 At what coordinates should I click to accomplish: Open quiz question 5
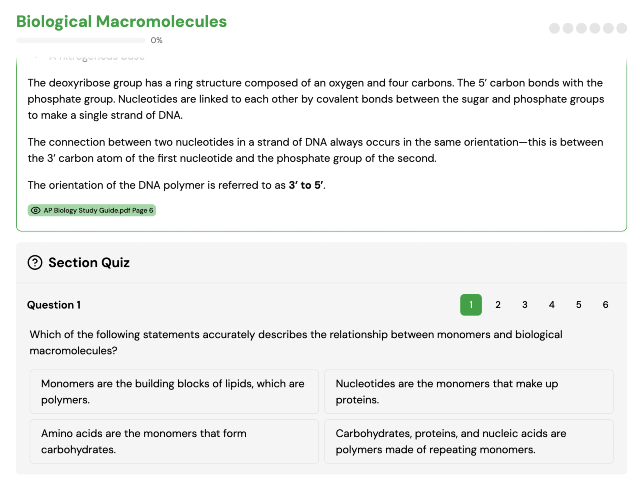[579, 305]
